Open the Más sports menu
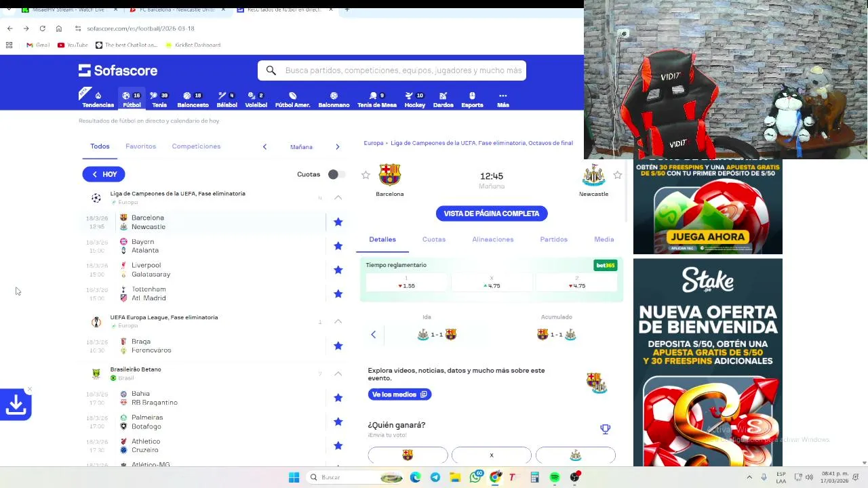868x488 pixels. [502, 100]
